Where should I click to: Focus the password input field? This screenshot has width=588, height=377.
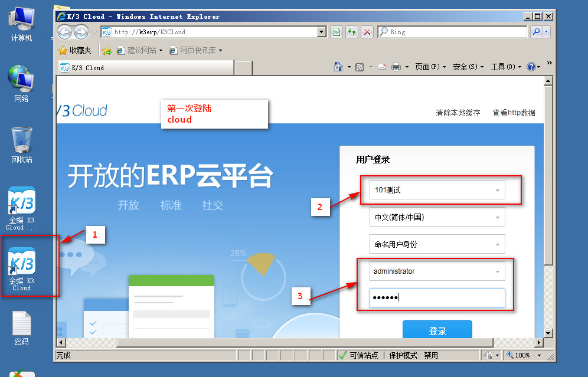437,298
